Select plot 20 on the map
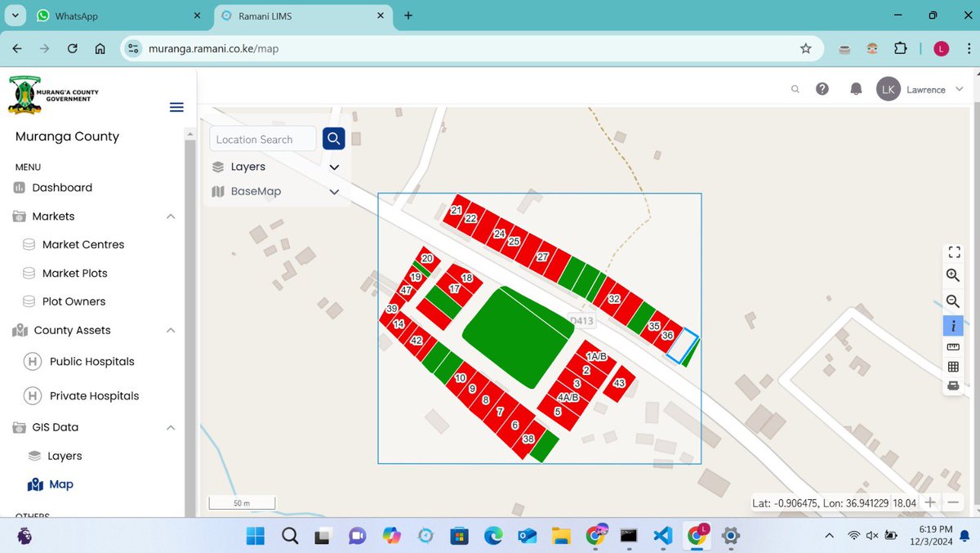The image size is (980, 553). pyautogui.click(x=427, y=258)
